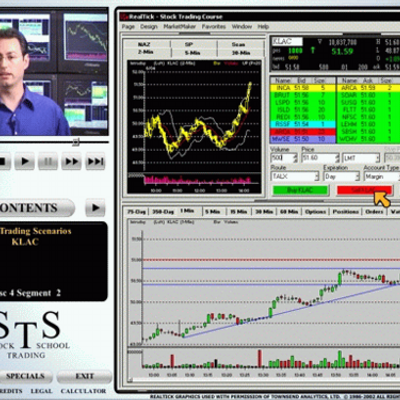This screenshot has width=400, height=400.
Task: Open the SPECIALS section
Action: pos(26,376)
